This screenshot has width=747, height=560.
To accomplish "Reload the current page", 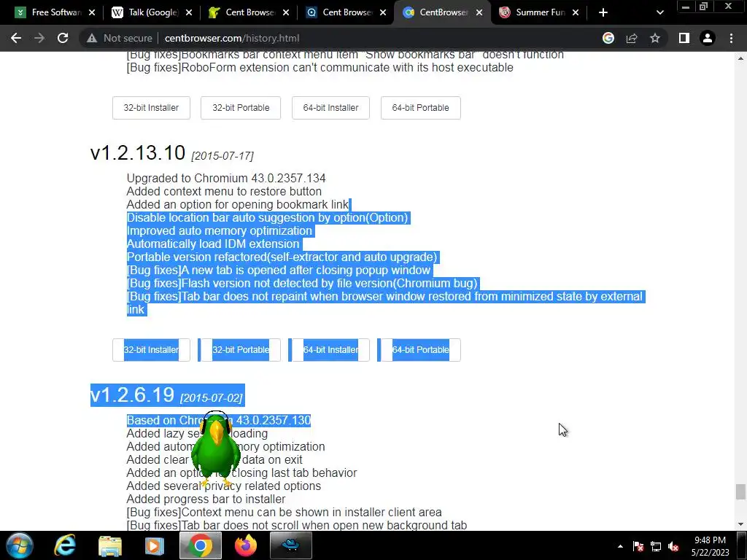I will click(x=63, y=38).
